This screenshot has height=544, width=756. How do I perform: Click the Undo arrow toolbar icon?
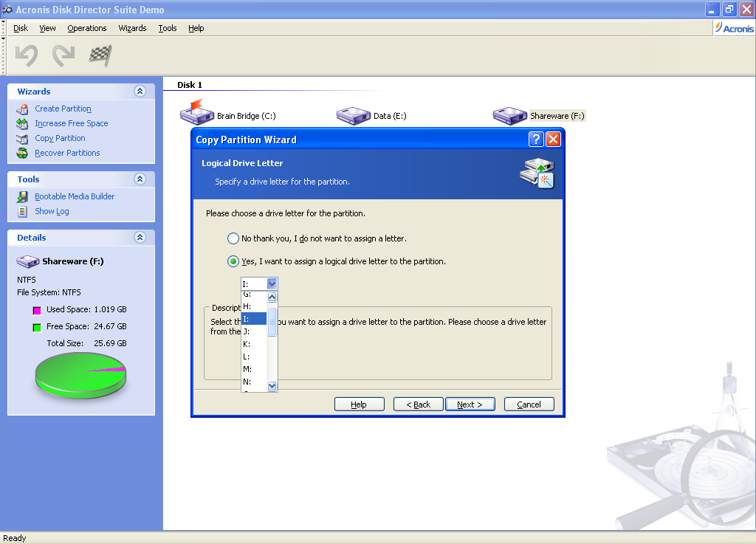click(x=27, y=55)
